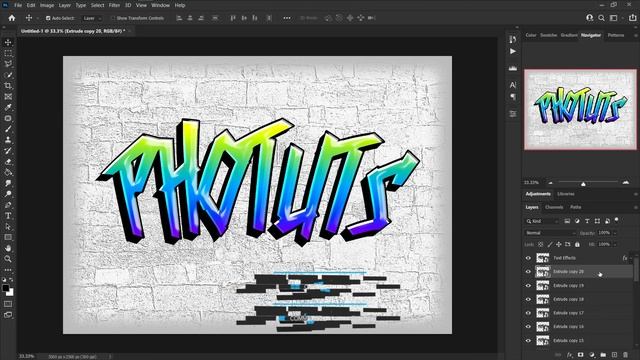
Task: Select the Path Selection tool
Action: click(x=8, y=227)
